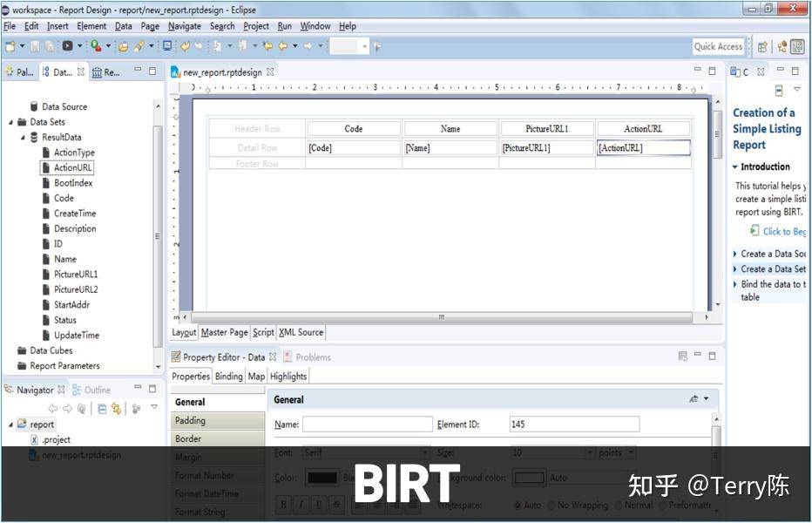Switch to the Problems view tab

coord(307,357)
